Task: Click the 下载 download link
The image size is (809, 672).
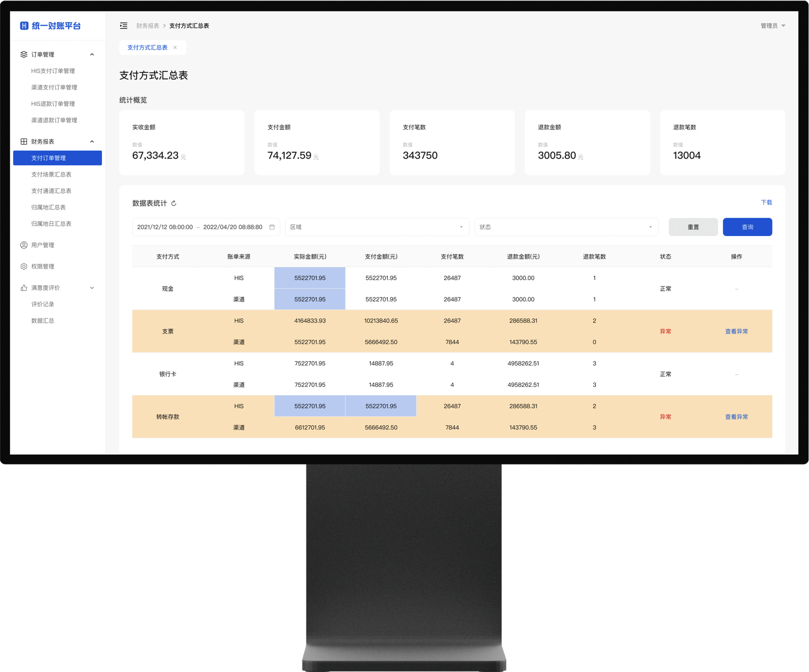Action: click(x=766, y=202)
